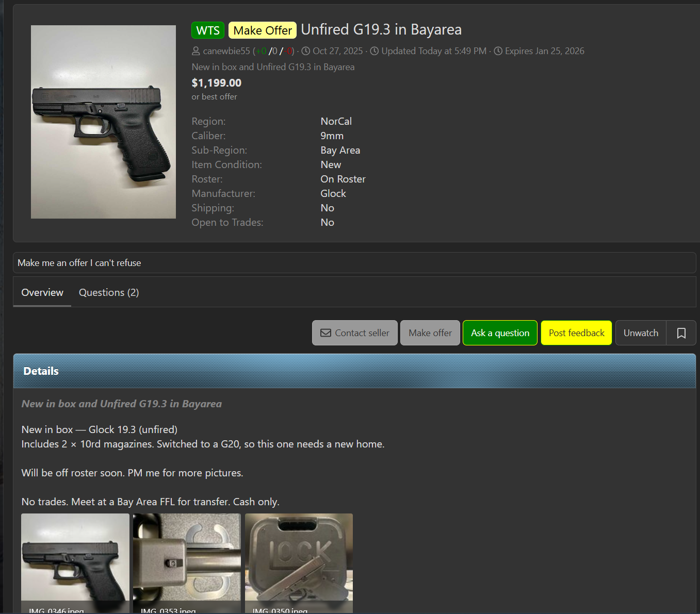The image size is (700, 614).
Task: Click the clock icon beside Oct 27, 2025
Action: 306,51
